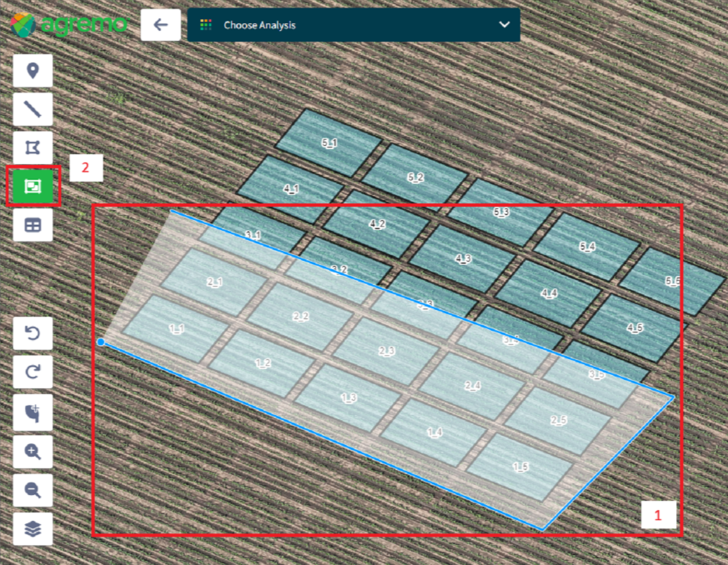Redo the last undone action
The height and width of the screenshot is (565, 728).
pos(33,372)
